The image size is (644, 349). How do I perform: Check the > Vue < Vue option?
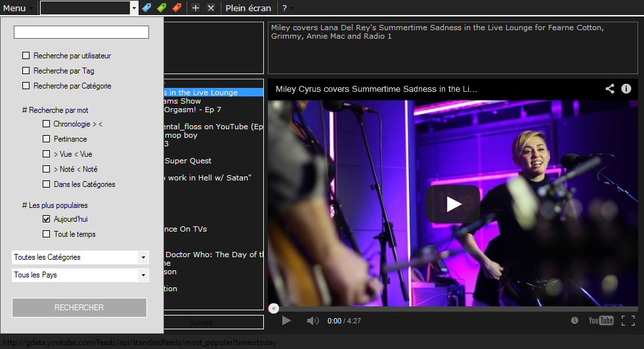pyautogui.click(x=47, y=154)
